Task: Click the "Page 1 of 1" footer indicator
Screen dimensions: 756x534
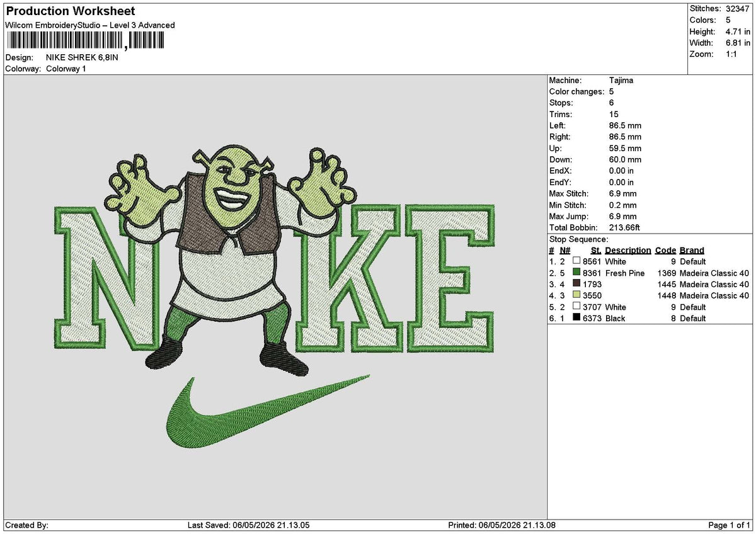Action: pos(730,525)
